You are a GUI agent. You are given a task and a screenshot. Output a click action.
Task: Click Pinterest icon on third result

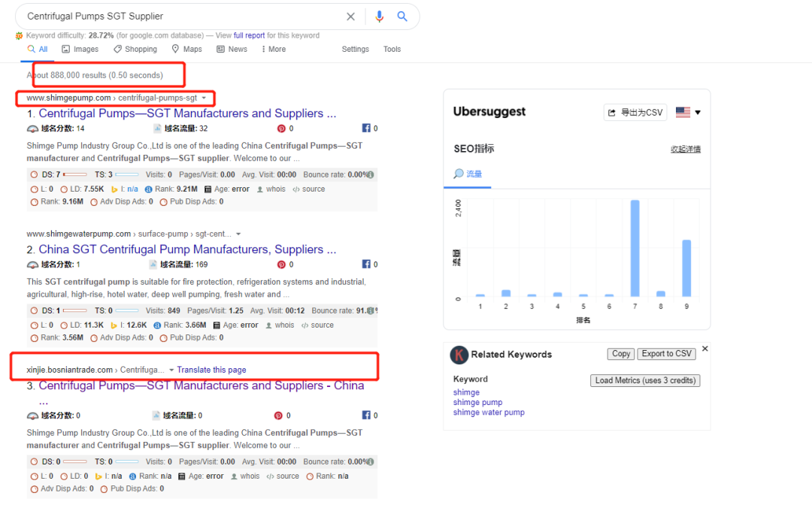tap(279, 416)
